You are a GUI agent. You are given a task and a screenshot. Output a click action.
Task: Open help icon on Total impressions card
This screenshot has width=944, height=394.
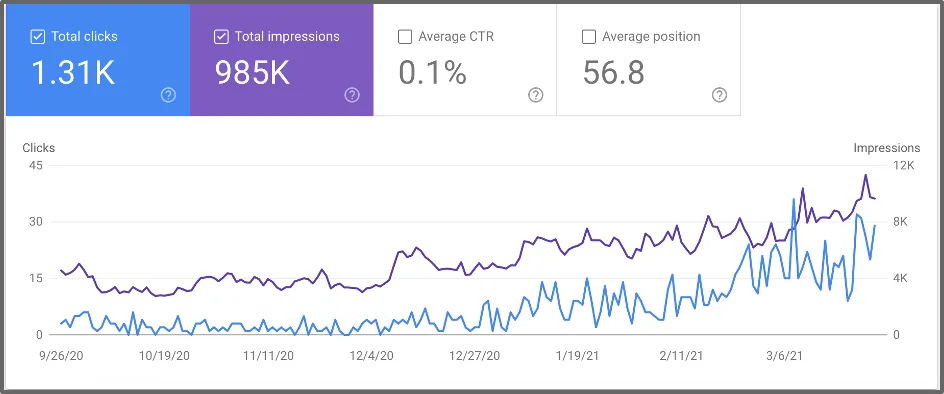(x=352, y=95)
